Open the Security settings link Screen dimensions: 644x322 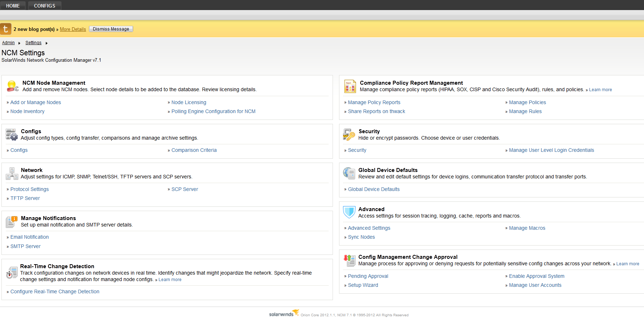pos(357,150)
